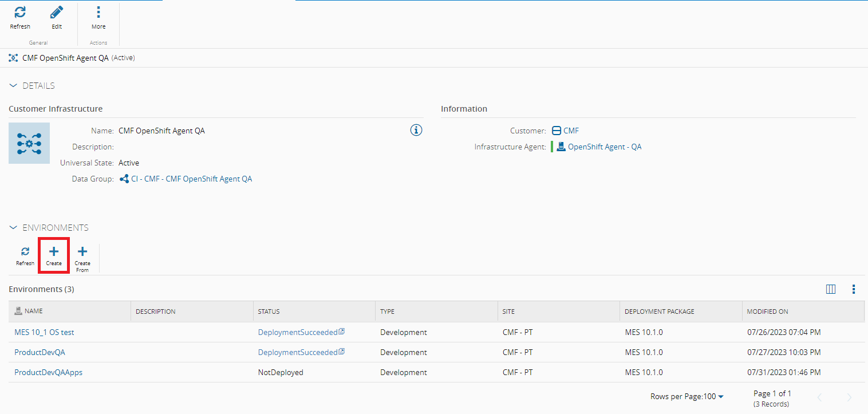The height and width of the screenshot is (414, 868).
Task: Sort by the Modified On column
Action: (767, 312)
